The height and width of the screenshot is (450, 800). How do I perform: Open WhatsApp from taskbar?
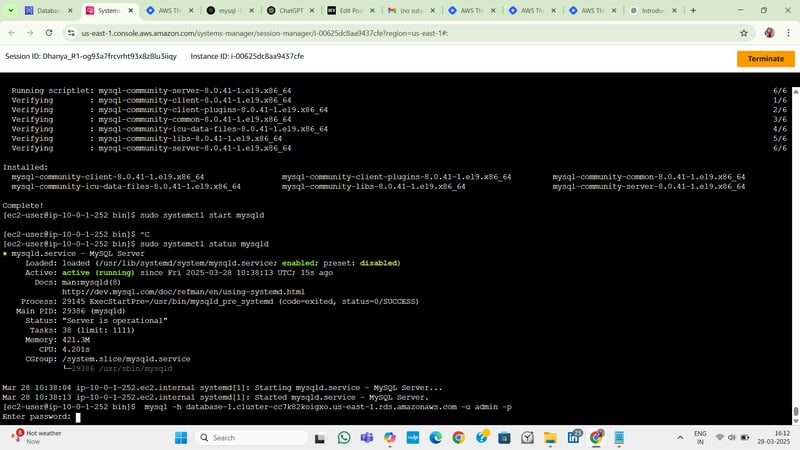click(x=344, y=438)
